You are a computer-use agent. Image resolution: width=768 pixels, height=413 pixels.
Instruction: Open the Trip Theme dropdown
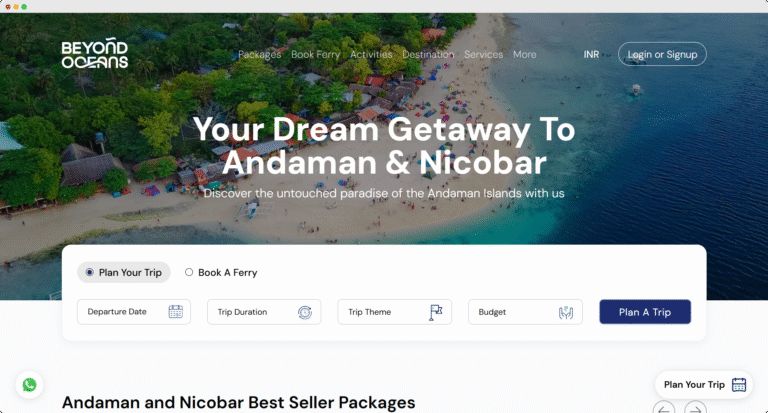[394, 312]
